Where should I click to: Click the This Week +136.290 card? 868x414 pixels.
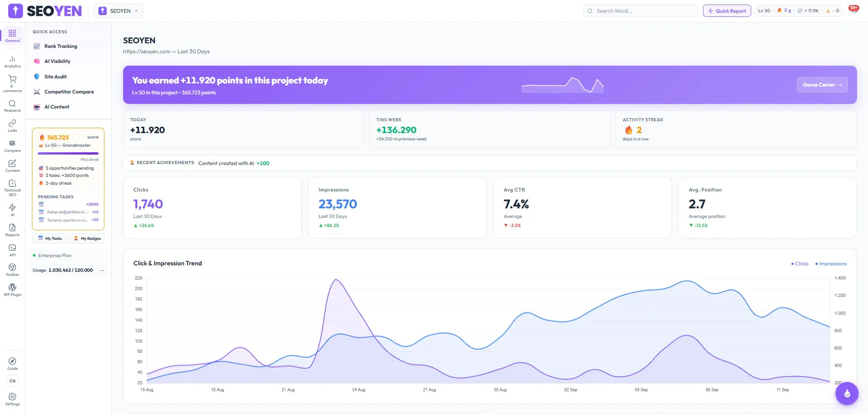490,129
